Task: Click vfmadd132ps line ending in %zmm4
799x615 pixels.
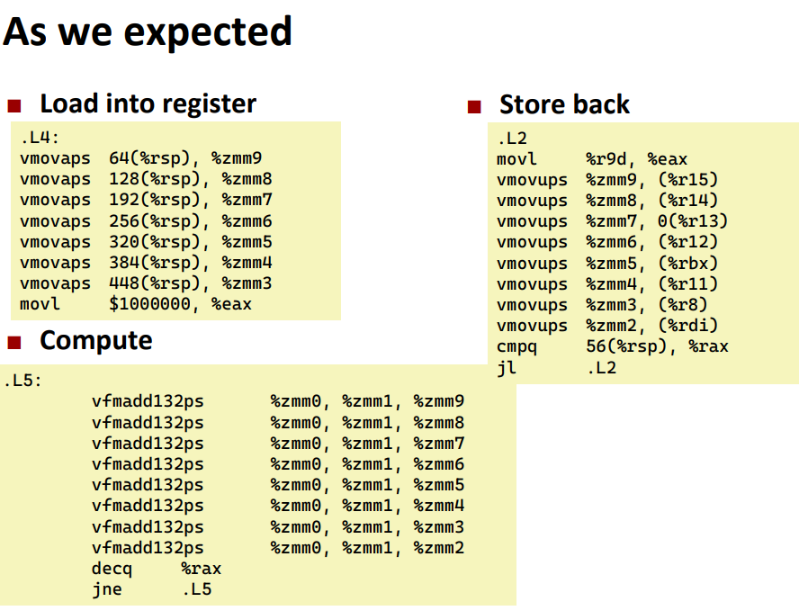Action: pos(278,506)
